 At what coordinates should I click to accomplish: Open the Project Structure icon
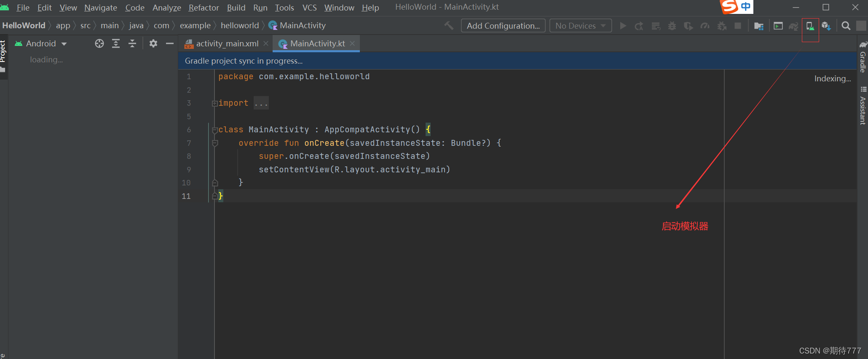point(759,26)
